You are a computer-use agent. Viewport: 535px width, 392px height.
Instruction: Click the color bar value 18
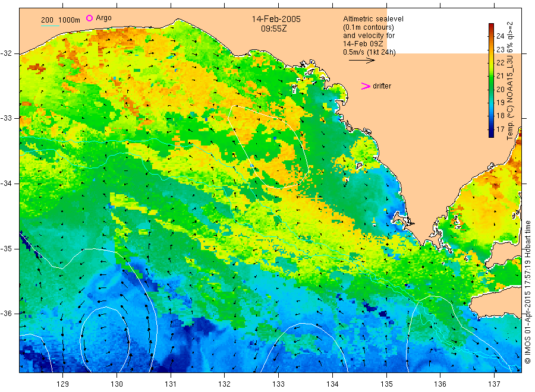pos(500,116)
